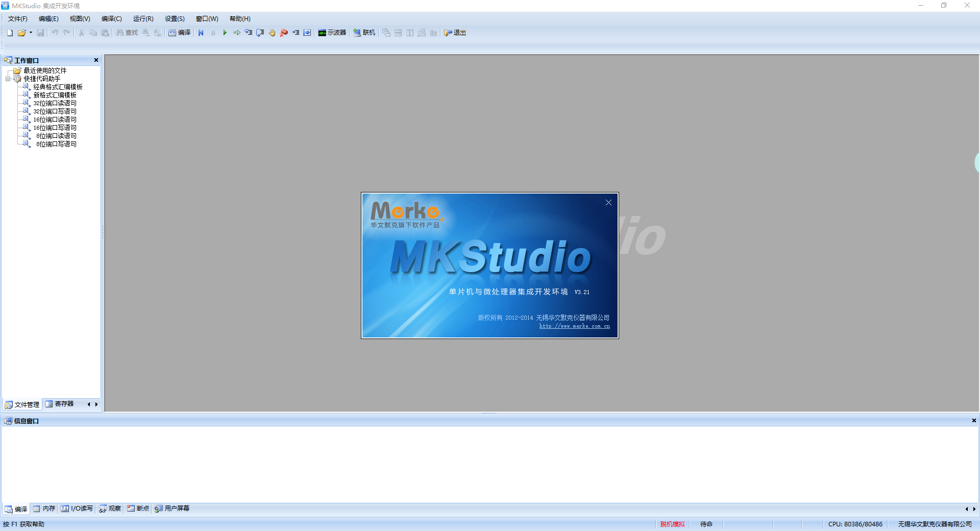Click the Step Into icon

tap(248, 33)
